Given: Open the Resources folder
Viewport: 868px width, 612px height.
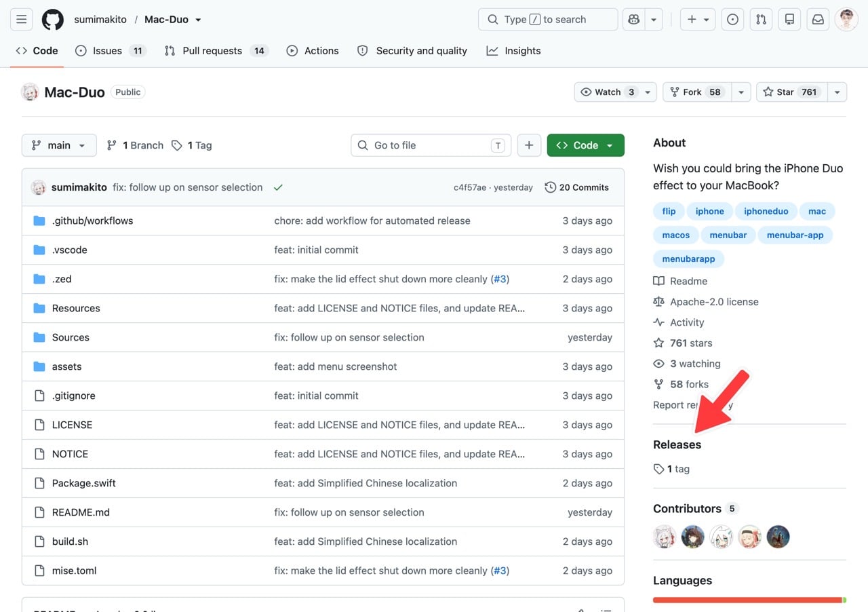Looking at the screenshot, I should pos(76,308).
